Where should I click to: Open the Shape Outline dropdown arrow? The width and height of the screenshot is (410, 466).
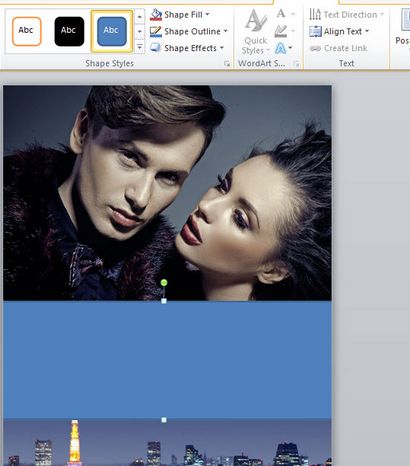click(x=226, y=31)
